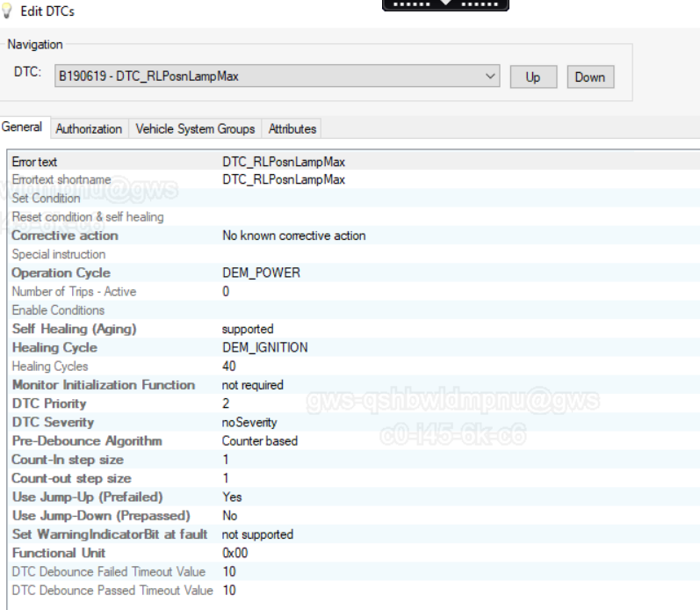Viewport: 700px width, 610px height.
Task: Click the Operation Cycle value DEM_POWER
Action: (x=261, y=272)
